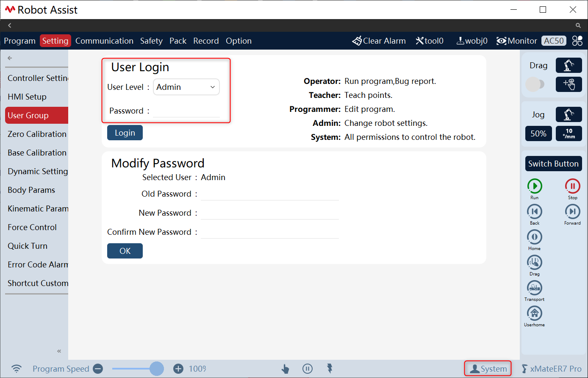This screenshot has height=378, width=588.
Task: Collapse the sidebar with double chevron
Action: click(x=59, y=351)
